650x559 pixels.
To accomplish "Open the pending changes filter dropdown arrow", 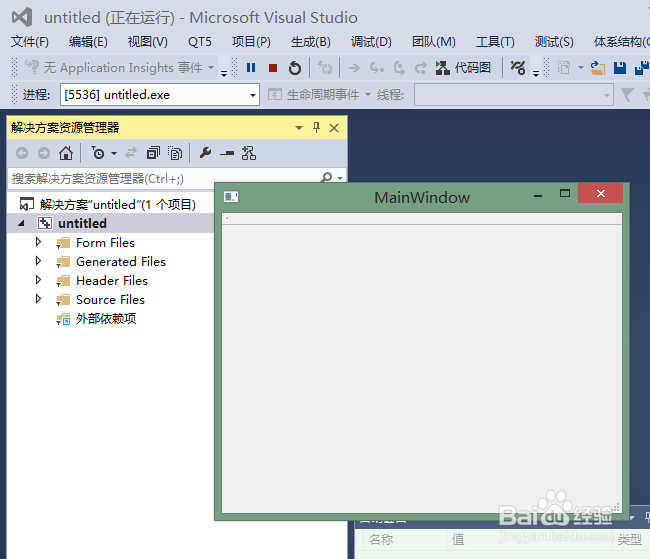I will point(114,153).
